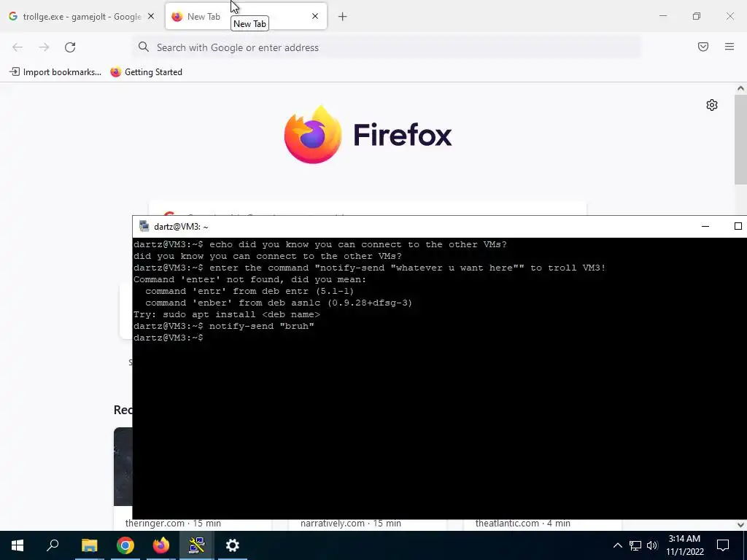Image resolution: width=747 pixels, height=560 pixels.
Task: Go back with the back arrow
Action: pos(18,47)
